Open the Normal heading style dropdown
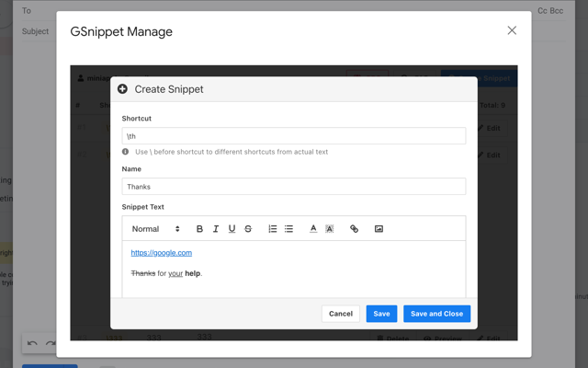The image size is (588, 368). (155, 229)
